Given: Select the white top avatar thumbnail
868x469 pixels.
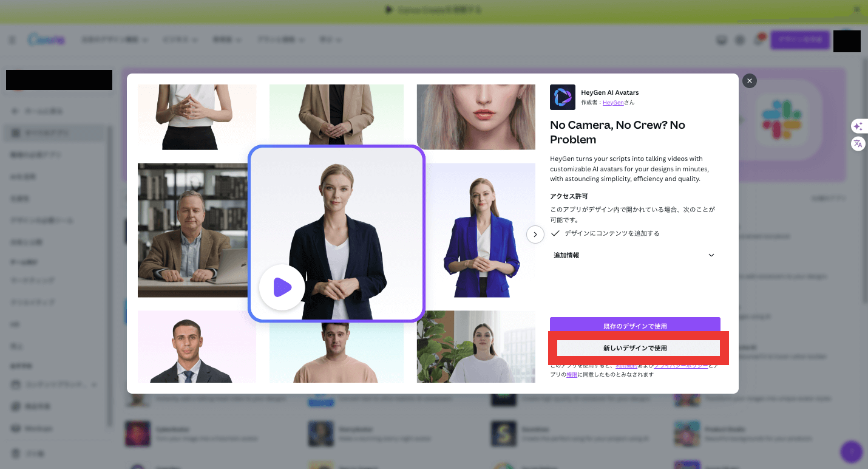Looking at the screenshot, I should coord(197,117).
